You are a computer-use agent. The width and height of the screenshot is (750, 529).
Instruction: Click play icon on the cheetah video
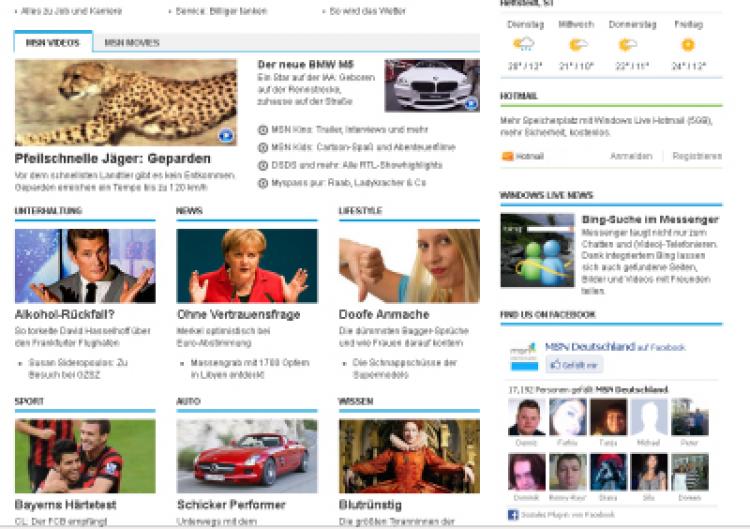tap(225, 135)
